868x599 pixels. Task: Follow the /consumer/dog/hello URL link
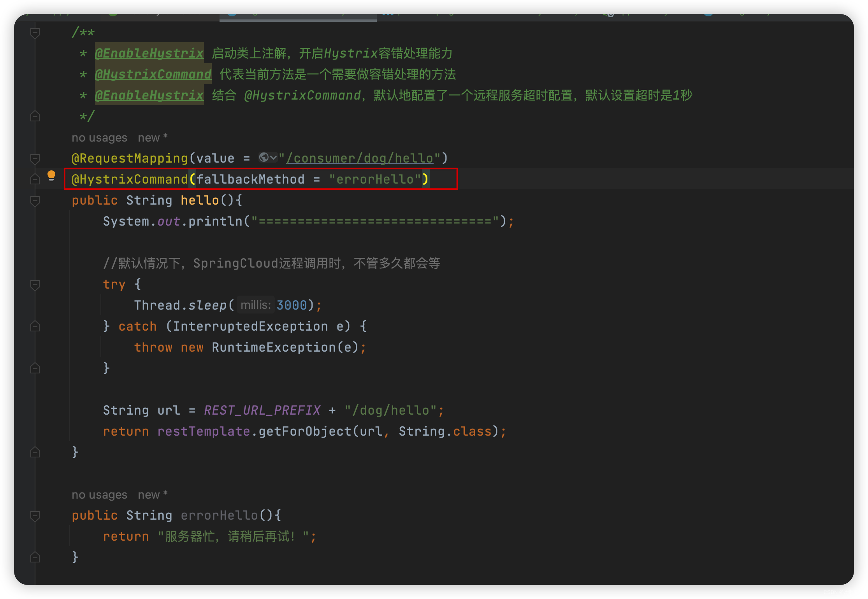coord(360,158)
